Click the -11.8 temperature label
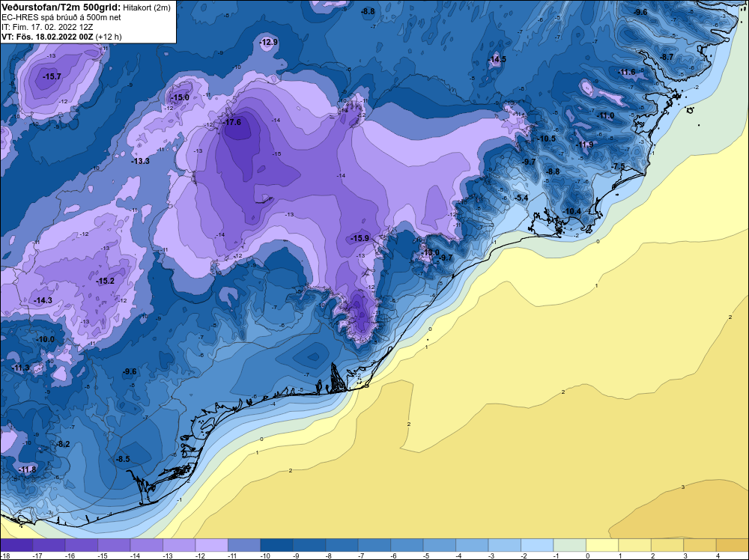Viewport: 749px width, 560px height. (27, 469)
